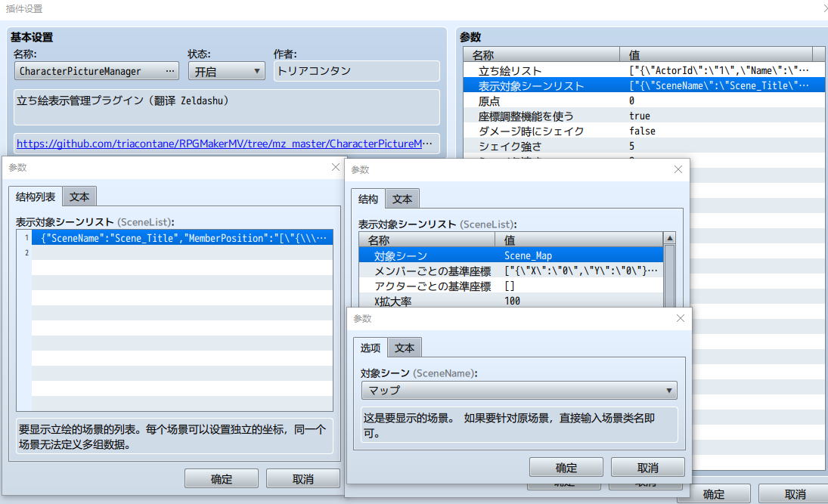Screen dimensions: 828x504
Task: Select the 立ち絵リスト parameter row
Action: pos(643,71)
